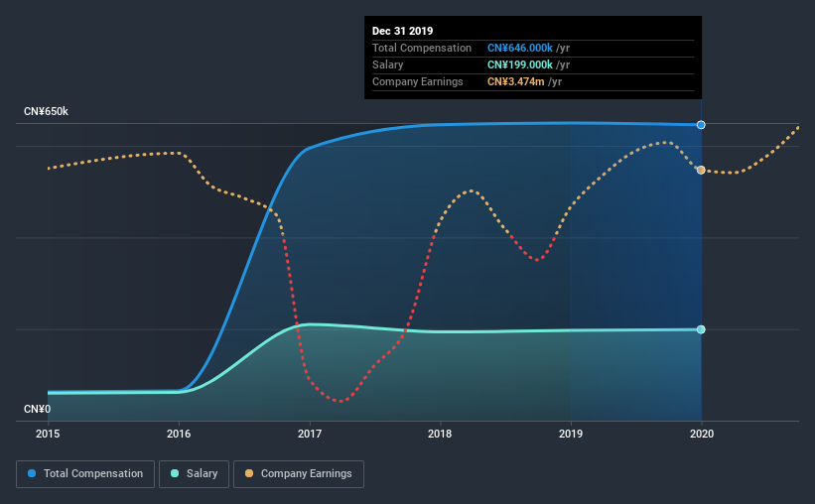Click the 2016 x-axis label

[179, 434]
